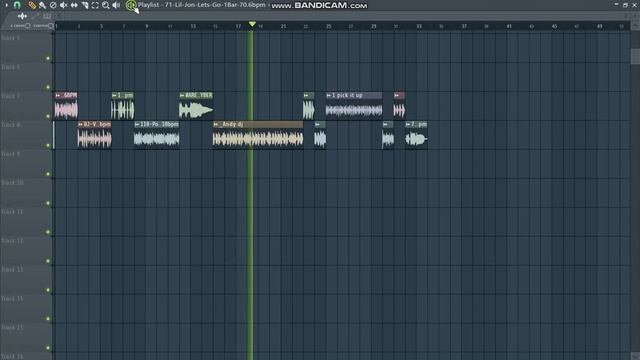The height and width of the screenshot is (360, 640).
Task: Click the _Andy dj audio clip waveform
Action: coord(258,139)
